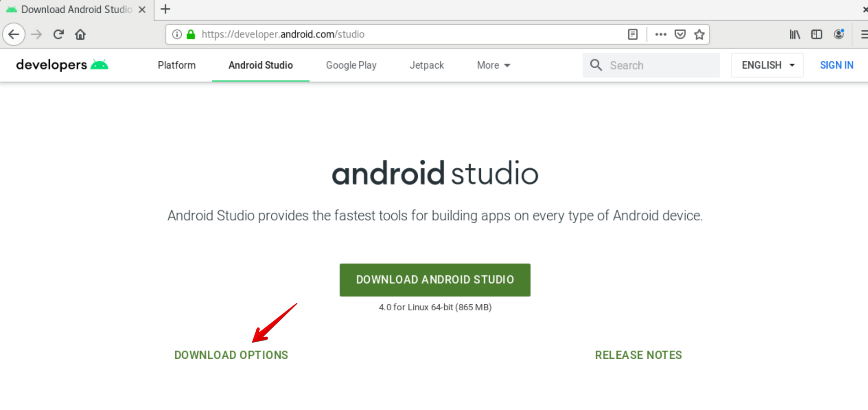The width and height of the screenshot is (868, 410).
Task: Bookmark this page with the star
Action: (699, 34)
